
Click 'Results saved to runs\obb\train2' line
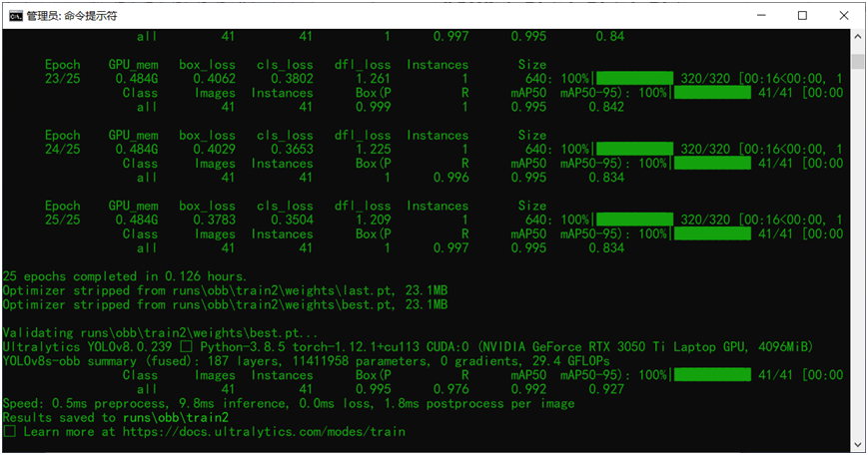[x=116, y=417]
